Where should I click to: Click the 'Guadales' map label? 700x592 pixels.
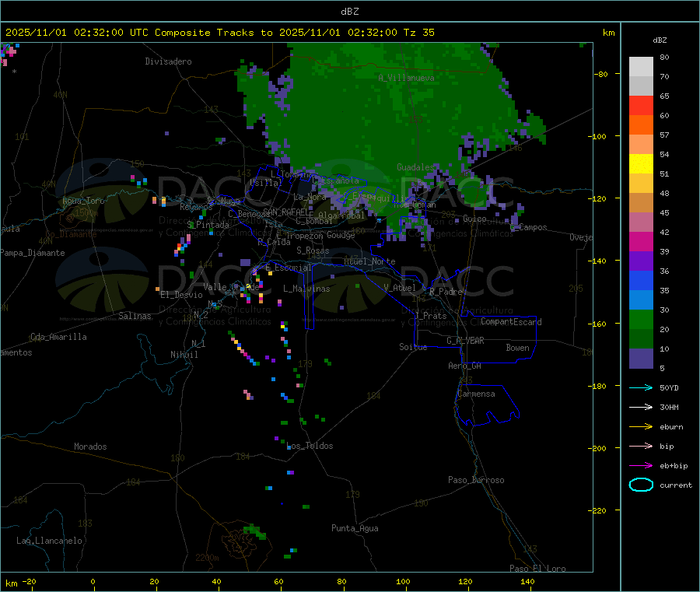(415, 167)
